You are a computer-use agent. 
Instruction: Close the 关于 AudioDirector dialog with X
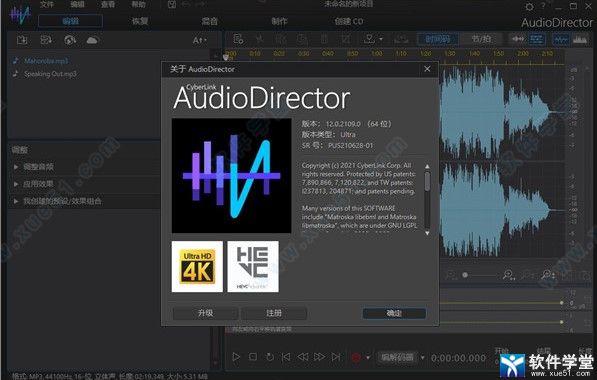click(427, 69)
